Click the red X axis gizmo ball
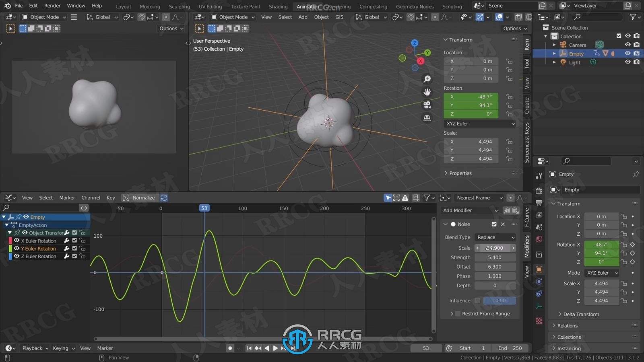The image size is (644, 362). [x=420, y=61]
